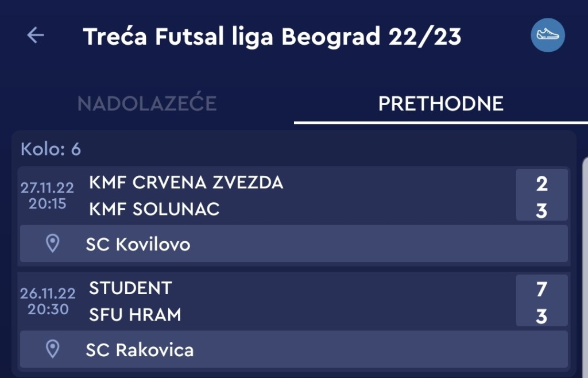Tap Student score 7
Screen dimensions: 588x378
tap(541, 289)
